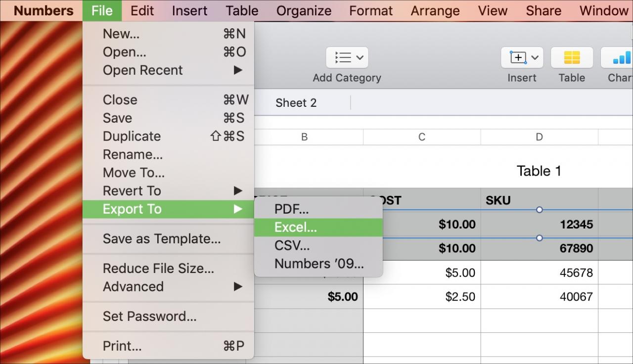Open the Organize menu

(304, 10)
